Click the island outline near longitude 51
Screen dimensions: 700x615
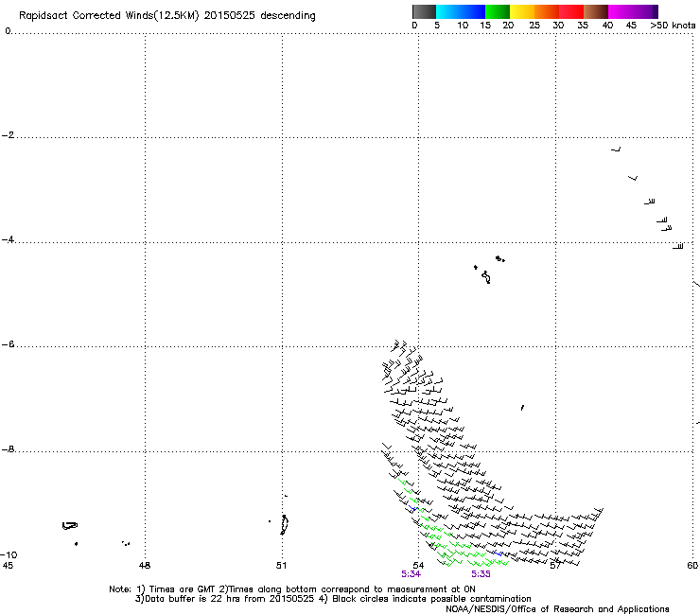[x=284, y=524]
